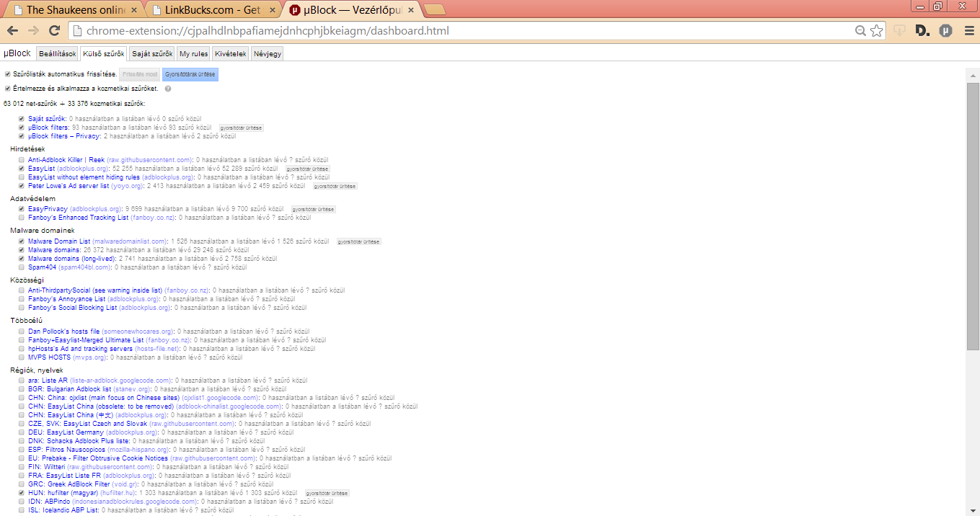Image resolution: width=980 pixels, height=516 pixels.
Task: Click the scrollbar up arrow
Action: (x=973, y=75)
